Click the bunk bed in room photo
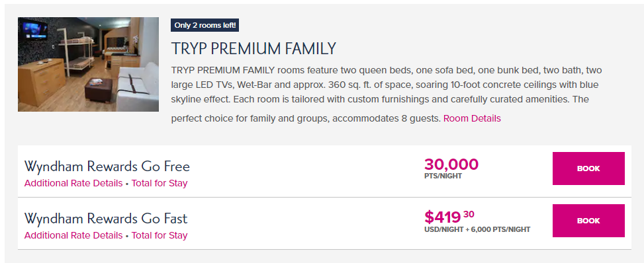Screen dimensions: 644x263 point(77,54)
